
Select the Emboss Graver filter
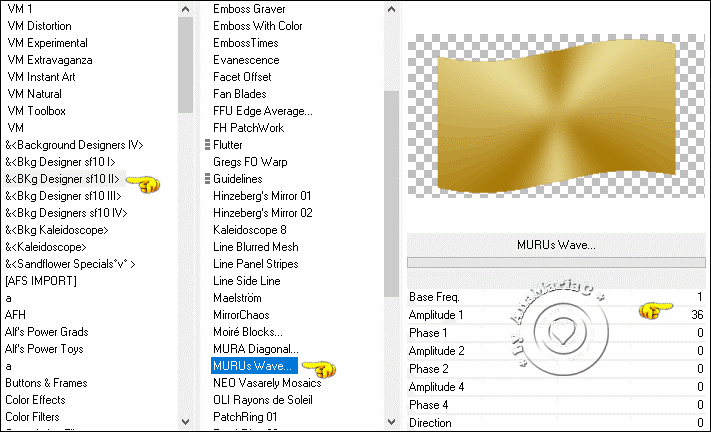coord(249,9)
